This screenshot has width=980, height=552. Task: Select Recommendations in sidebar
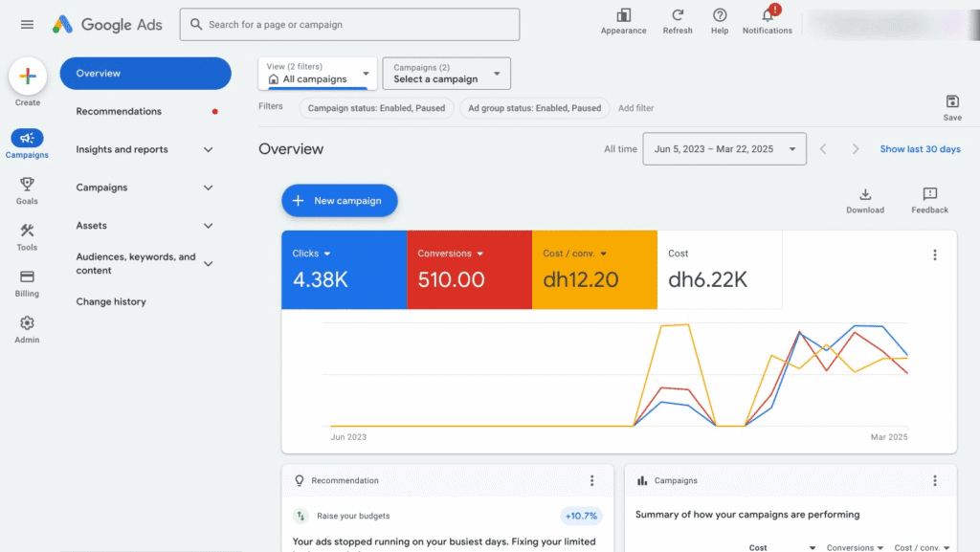(x=119, y=111)
